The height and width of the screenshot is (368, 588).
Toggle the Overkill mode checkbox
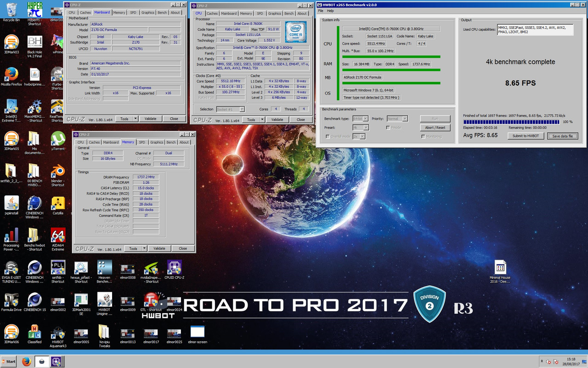click(x=328, y=137)
